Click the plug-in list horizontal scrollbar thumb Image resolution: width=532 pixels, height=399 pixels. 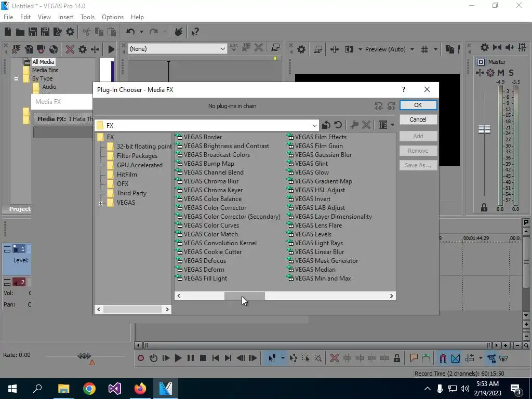(x=244, y=296)
